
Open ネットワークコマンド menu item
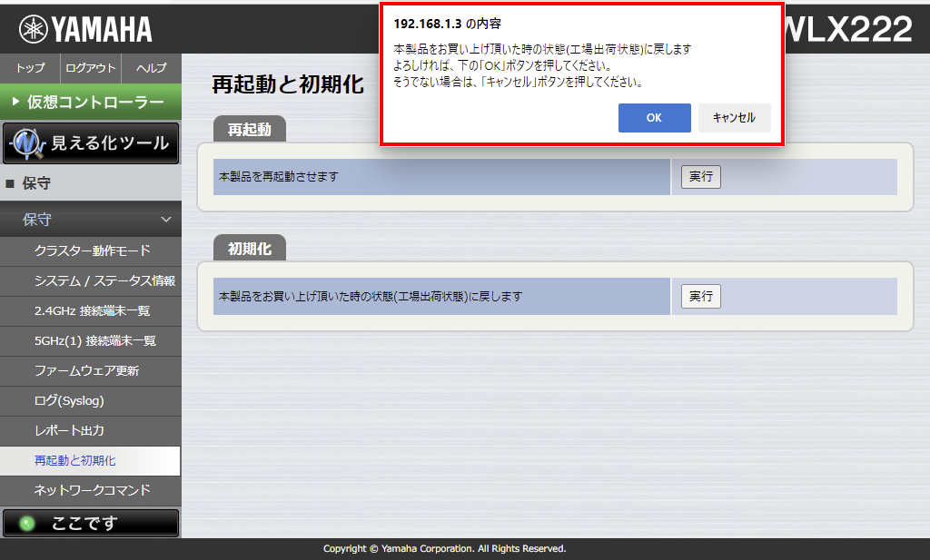pyautogui.click(x=92, y=490)
